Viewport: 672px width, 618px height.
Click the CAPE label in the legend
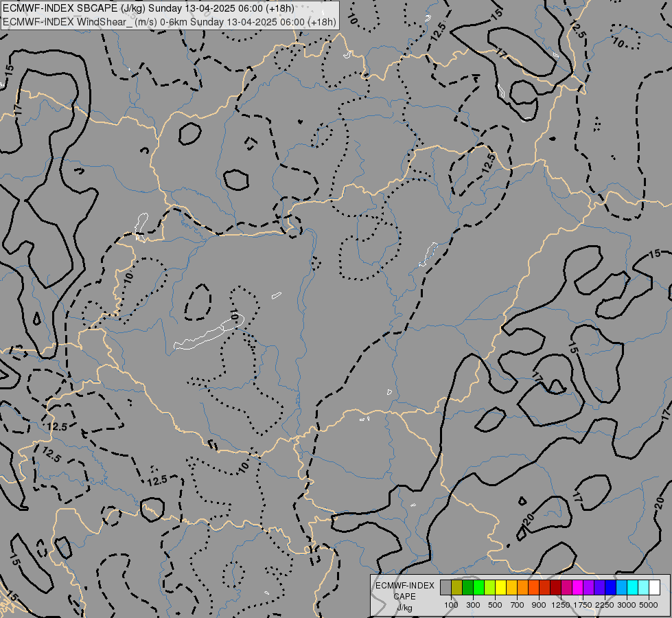pyautogui.click(x=404, y=597)
